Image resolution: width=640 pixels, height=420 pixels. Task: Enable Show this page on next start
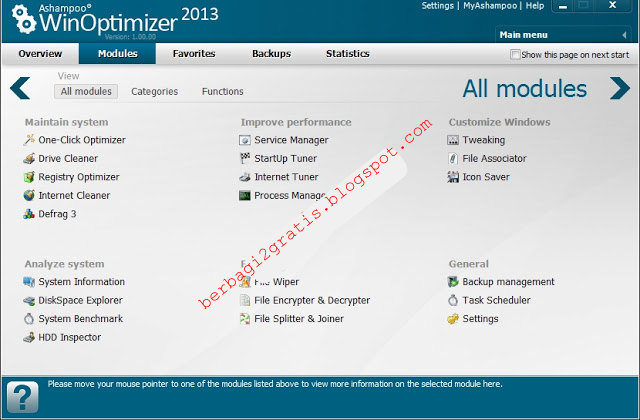coord(515,54)
